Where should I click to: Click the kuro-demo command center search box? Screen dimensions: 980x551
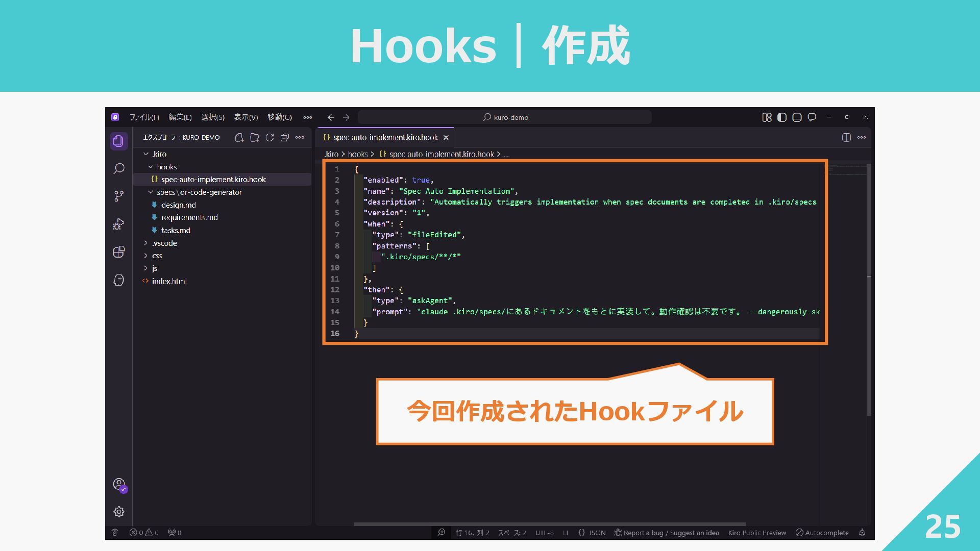(x=505, y=117)
